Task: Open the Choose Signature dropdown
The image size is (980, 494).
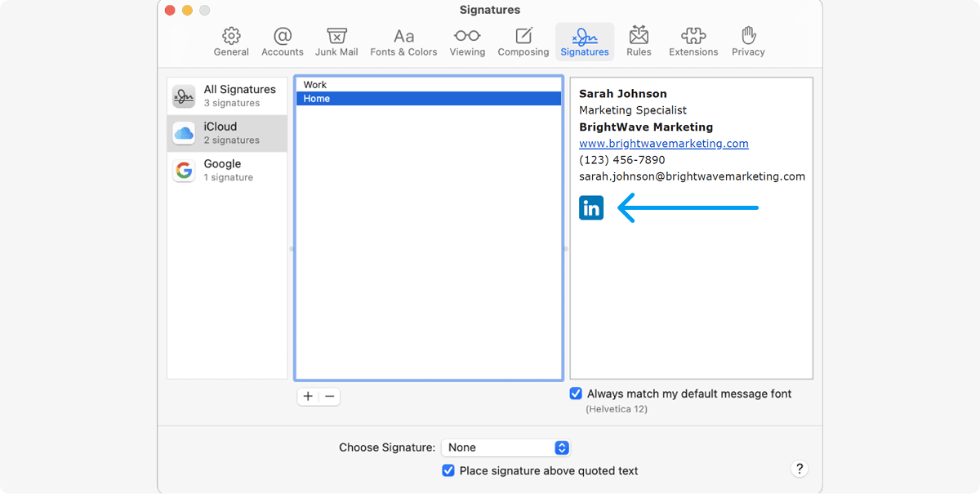Action: click(x=506, y=447)
